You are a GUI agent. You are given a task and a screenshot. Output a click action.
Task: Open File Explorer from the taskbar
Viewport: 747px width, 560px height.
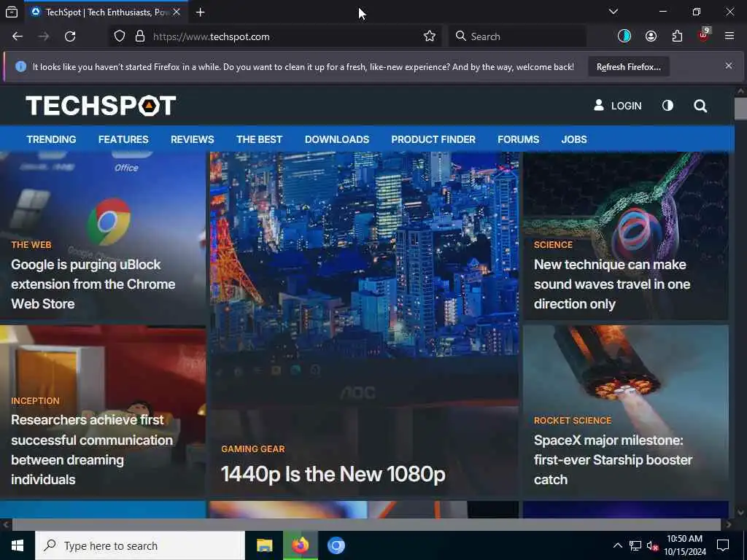click(x=264, y=545)
